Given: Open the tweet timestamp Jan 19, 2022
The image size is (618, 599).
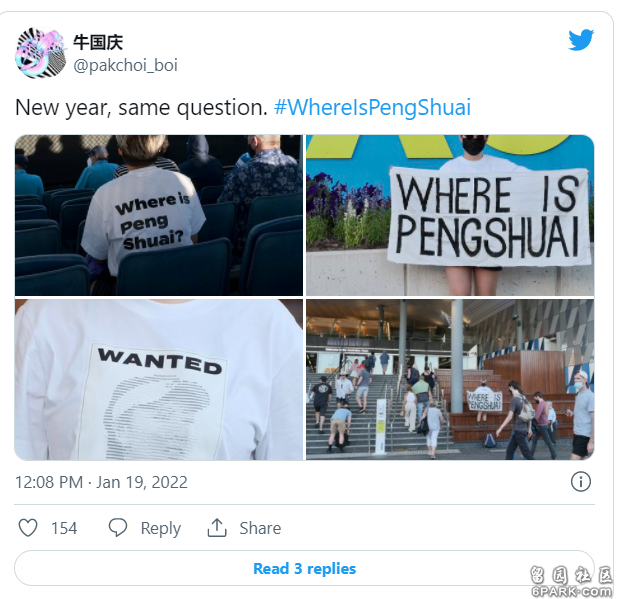Looking at the screenshot, I should coord(101,482).
